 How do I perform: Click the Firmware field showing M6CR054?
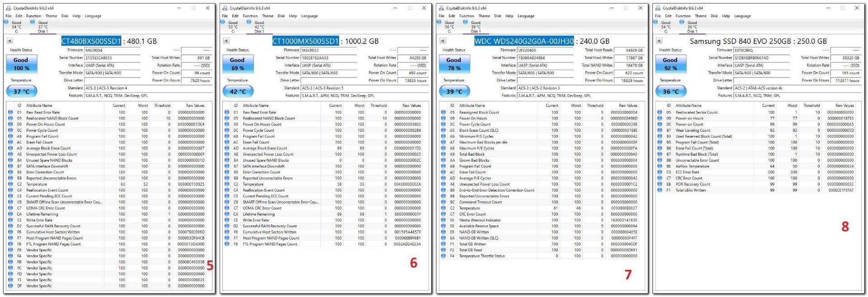[112, 50]
